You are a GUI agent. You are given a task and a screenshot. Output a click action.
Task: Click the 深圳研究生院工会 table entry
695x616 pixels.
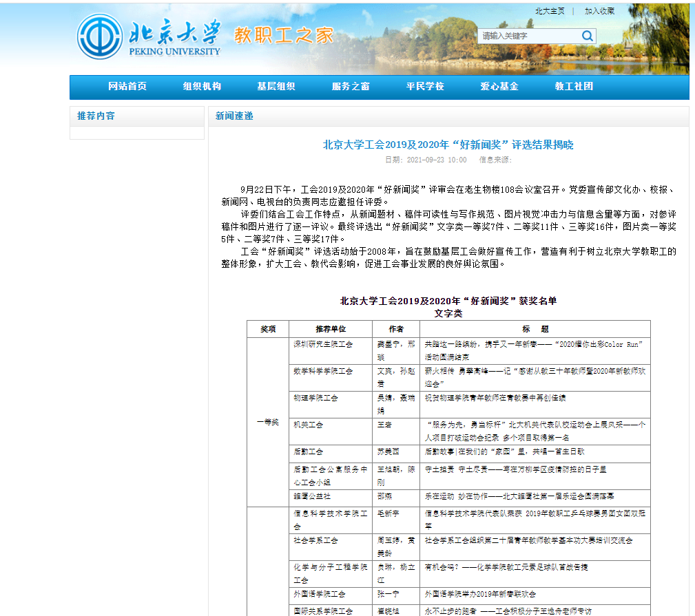click(x=323, y=343)
